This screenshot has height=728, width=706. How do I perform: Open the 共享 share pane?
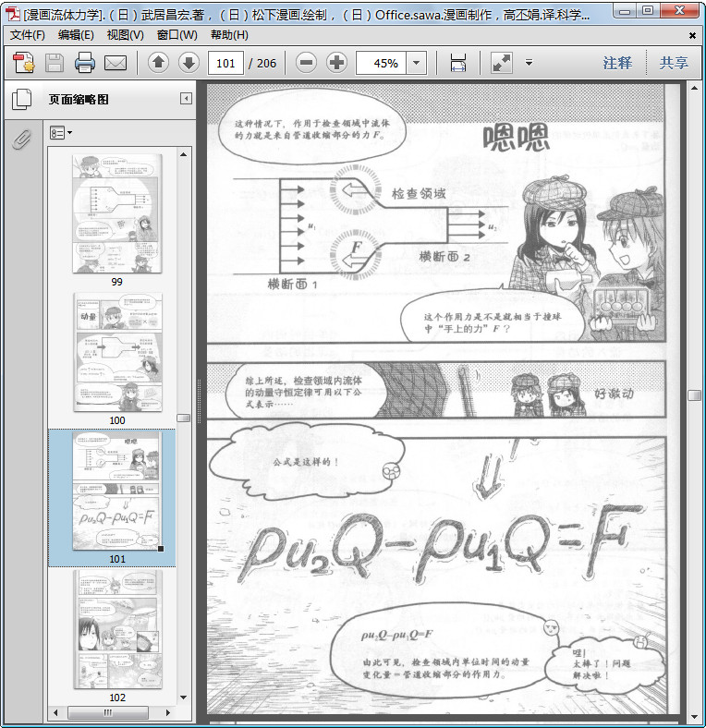click(x=674, y=63)
